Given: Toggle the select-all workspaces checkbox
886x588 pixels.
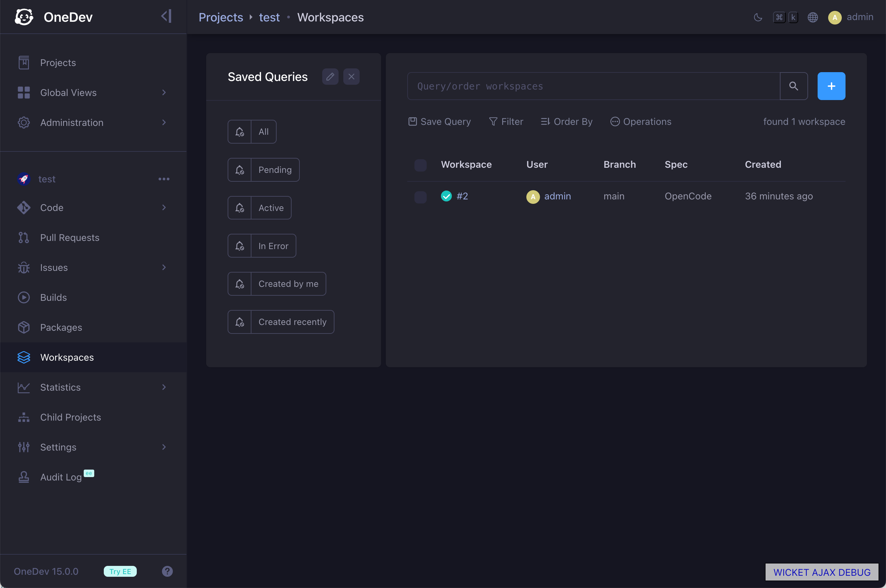Looking at the screenshot, I should (420, 165).
